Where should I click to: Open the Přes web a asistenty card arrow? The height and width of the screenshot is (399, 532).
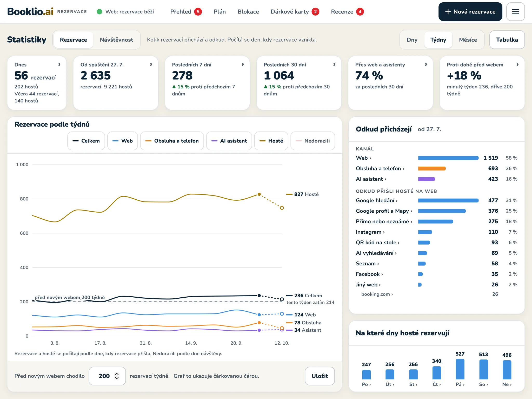click(x=426, y=64)
